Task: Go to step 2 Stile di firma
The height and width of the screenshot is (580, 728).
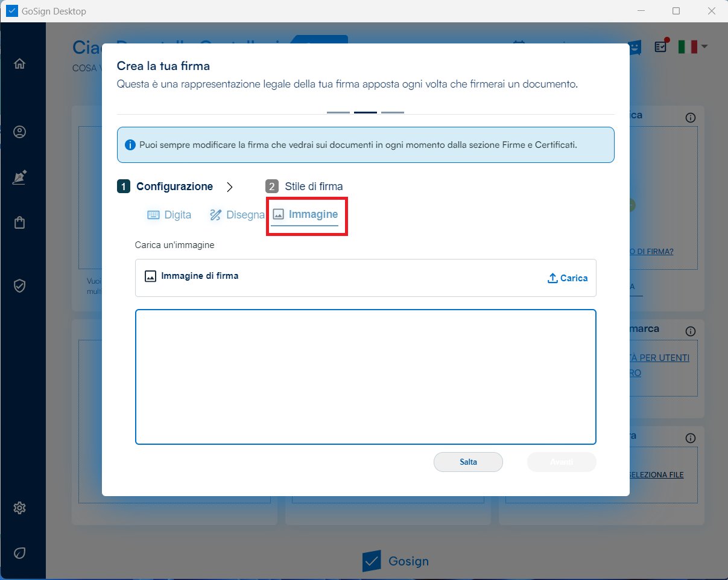Action: point(305,186)
